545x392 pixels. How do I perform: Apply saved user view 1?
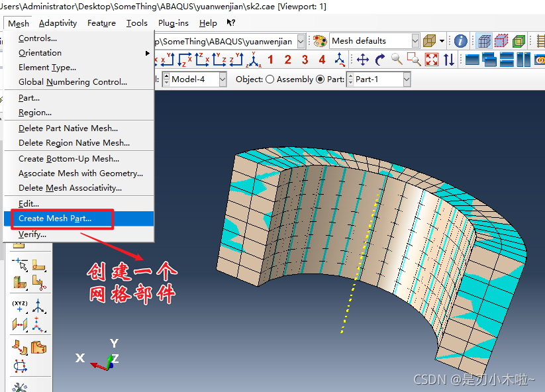(x=270, y=60)
